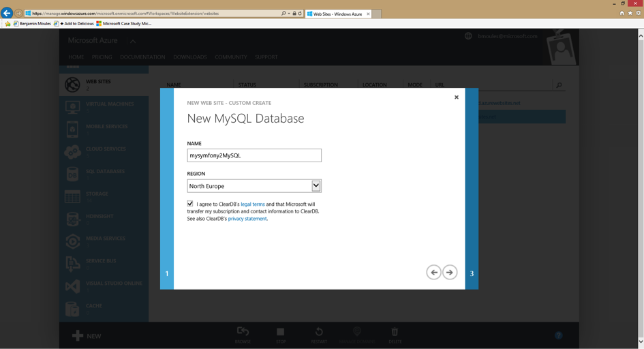This screenshot has height=349, width=644.
Task: Select the Web Sites - Windows Azure tab
Action: pyautogui.click(x=337, y=14)
